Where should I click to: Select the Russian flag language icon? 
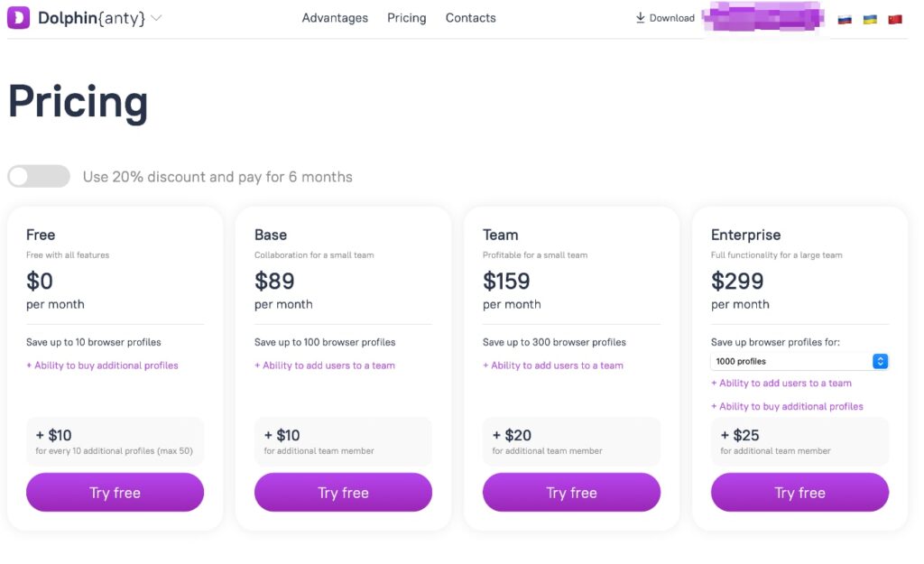tap(845, 17)
